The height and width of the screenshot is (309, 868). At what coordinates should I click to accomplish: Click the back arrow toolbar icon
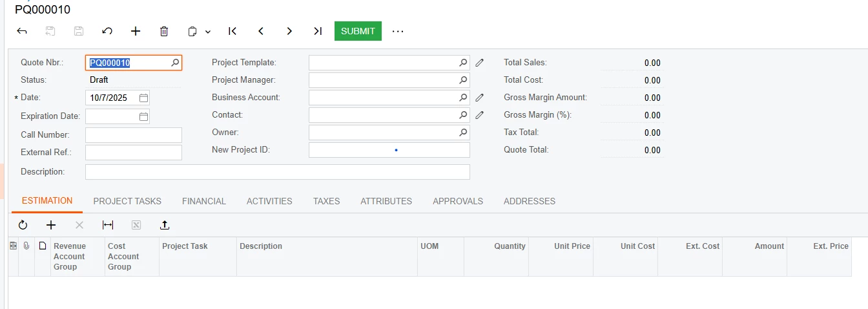[22, 31]
